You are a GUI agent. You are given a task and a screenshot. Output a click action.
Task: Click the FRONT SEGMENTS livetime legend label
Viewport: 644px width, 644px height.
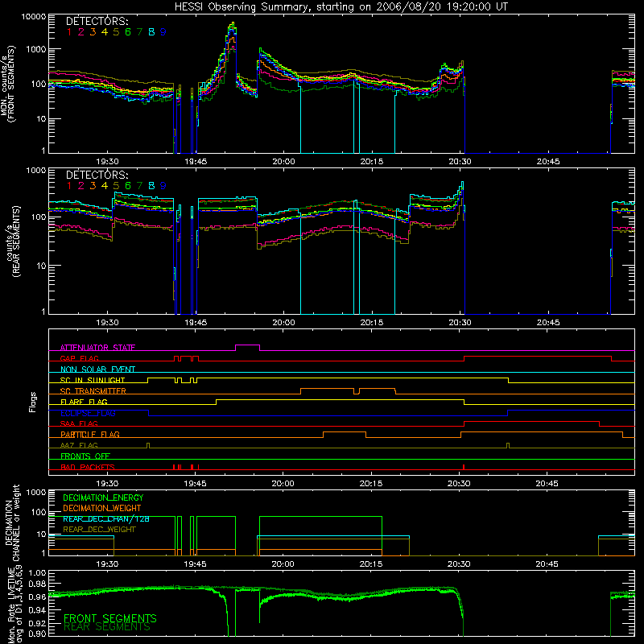click(x=110, y=618)
